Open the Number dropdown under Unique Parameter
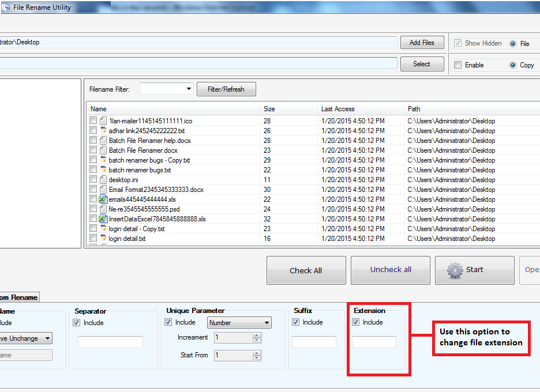Viewport: 540px width, 392px height. pos(266,322)
